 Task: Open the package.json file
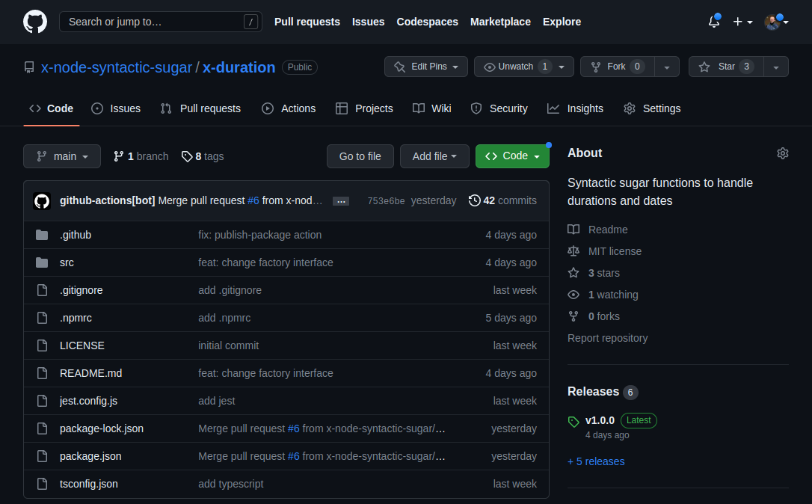[90, 456]
